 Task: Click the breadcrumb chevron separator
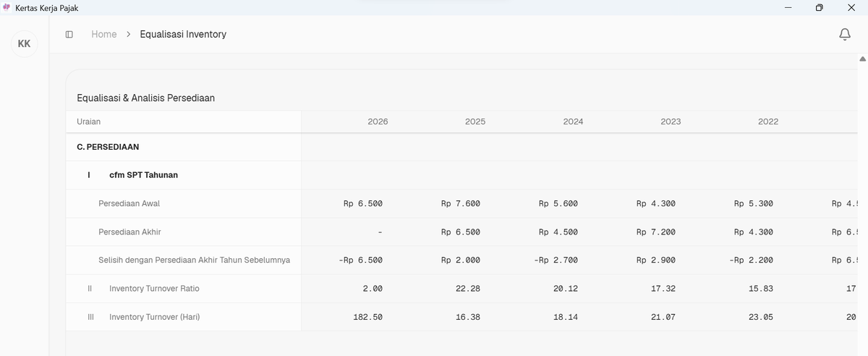click(x=128, y=34)
